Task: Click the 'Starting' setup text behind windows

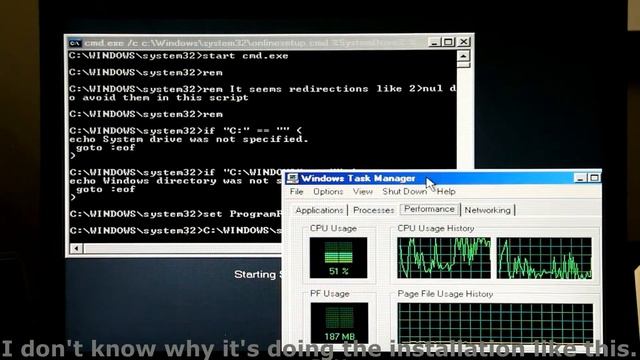Action: click(x=256, y=274)
